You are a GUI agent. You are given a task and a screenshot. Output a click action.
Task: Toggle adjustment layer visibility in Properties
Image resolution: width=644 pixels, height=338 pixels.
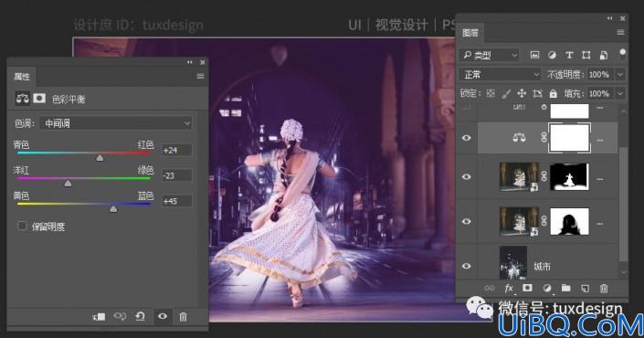click(x=163, y=316)
